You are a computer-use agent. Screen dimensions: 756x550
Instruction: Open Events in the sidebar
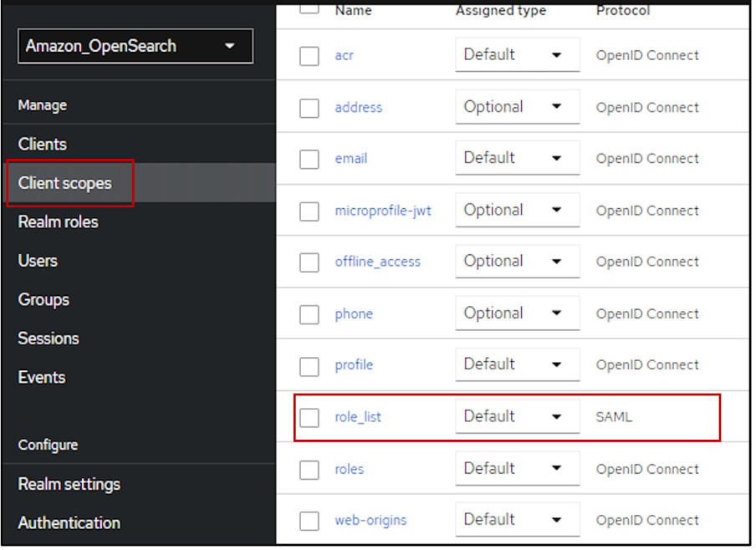[42, 378]
